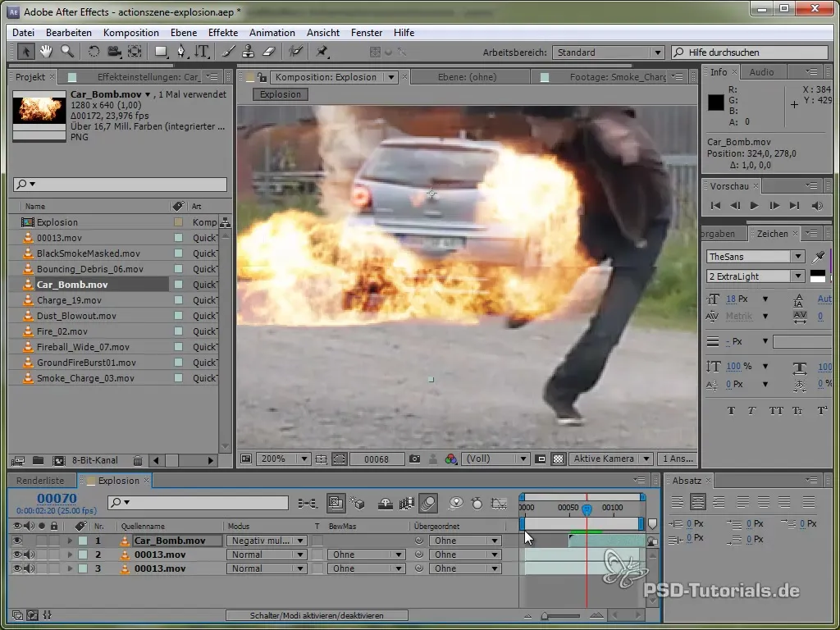The height and width of the screenshot is (630, 840).
Task: Apply All Caps (TT) in Zeichen panel
Action: (x=776, y=411)
